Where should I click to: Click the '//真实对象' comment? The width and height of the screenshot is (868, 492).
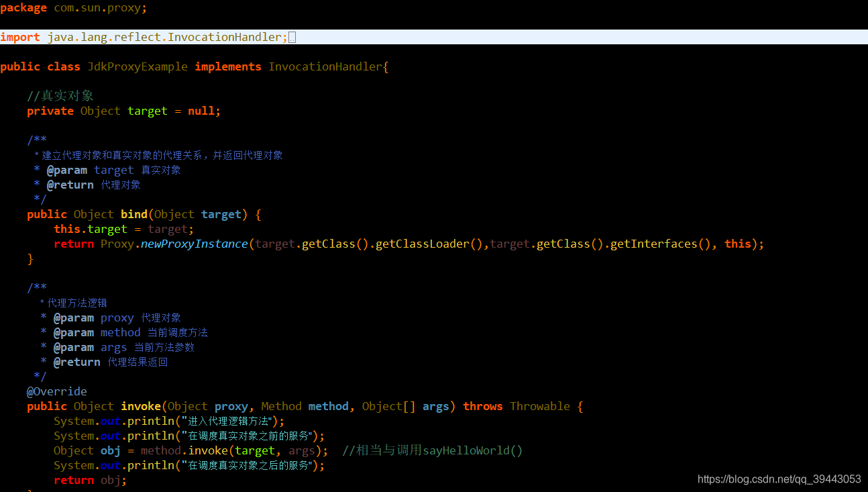pyautogui.click(x=60, y=96)
